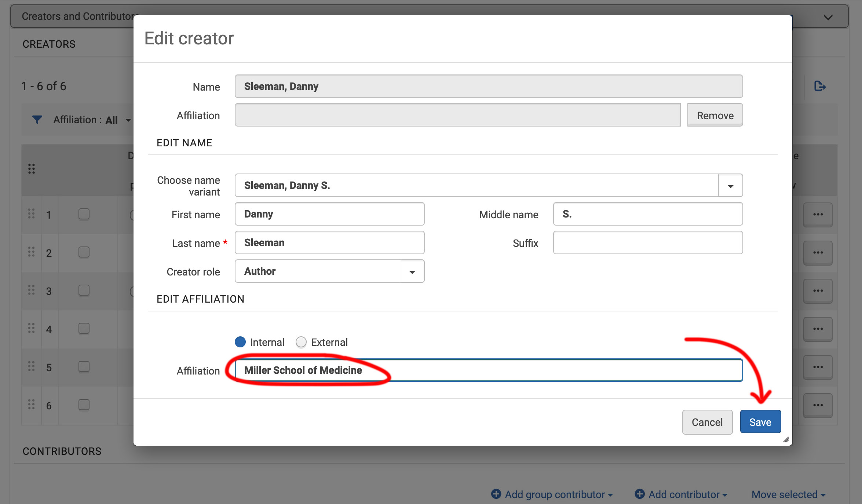Open the ellipsis actions menu for row 2
The image size is (862, 504).
818,253
